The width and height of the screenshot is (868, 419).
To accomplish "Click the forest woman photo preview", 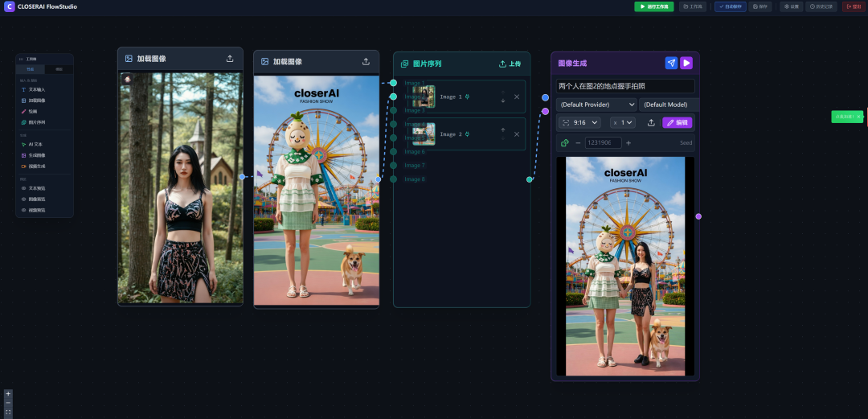I will pyautogui.click(x=181, y=188).
